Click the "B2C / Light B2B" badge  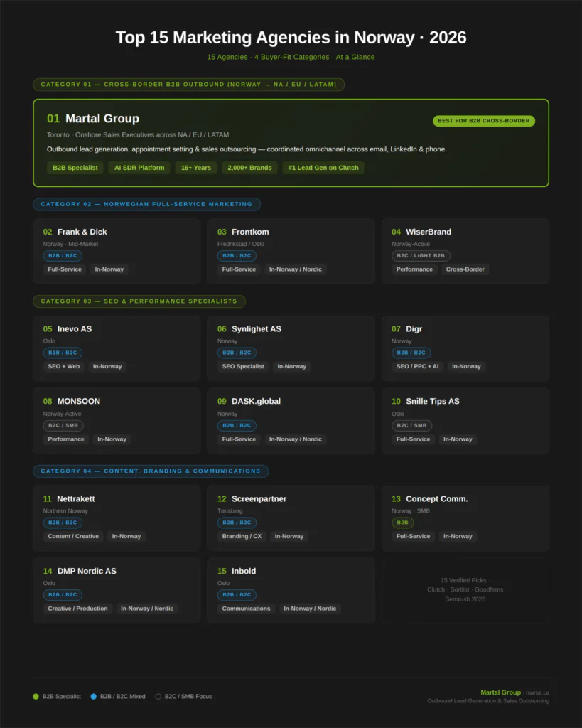(x=421, y=256)
